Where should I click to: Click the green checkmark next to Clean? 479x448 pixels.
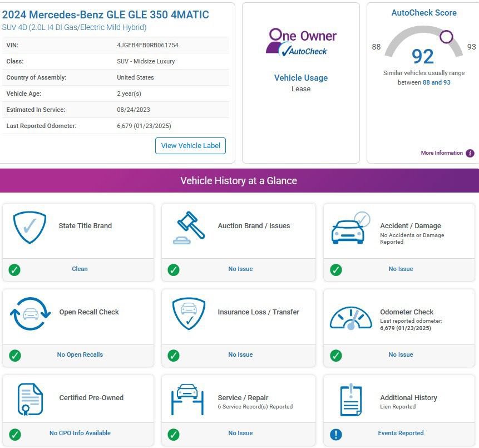(x=14, y=270)
